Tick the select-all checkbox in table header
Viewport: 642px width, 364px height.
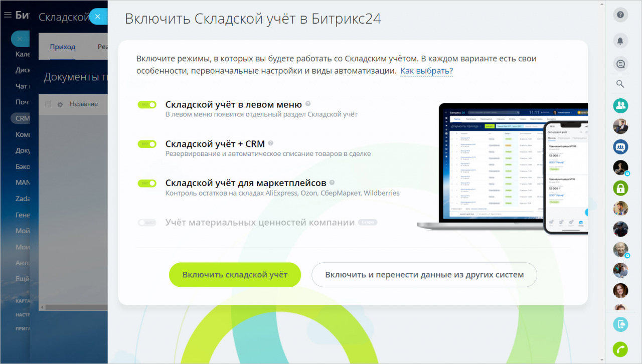[48, 104]
